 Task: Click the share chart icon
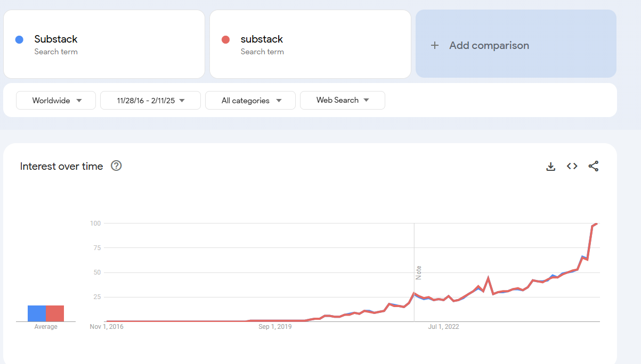[594, 166]
